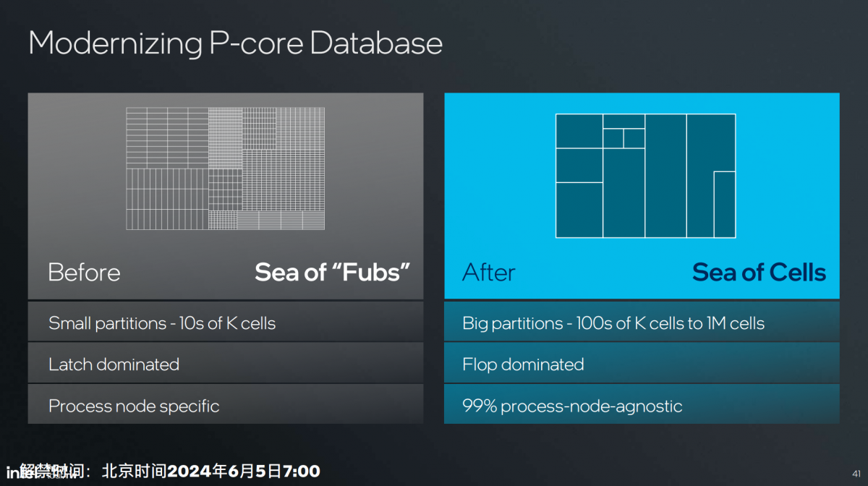868x486 pixels.
Task: Click the 'Sea of Cells' heading
Action: 759,273
